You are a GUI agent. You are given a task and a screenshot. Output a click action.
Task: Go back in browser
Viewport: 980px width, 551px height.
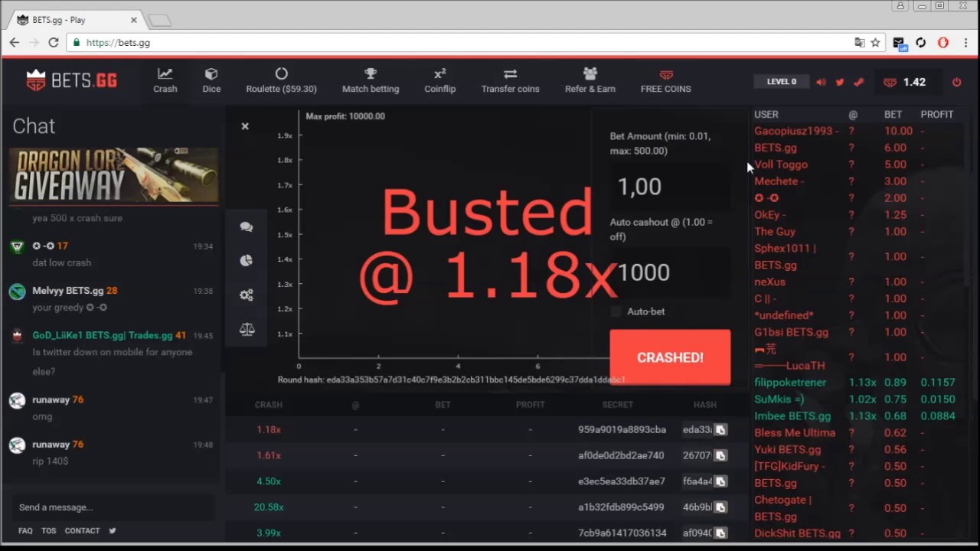[x=15, y=43]
